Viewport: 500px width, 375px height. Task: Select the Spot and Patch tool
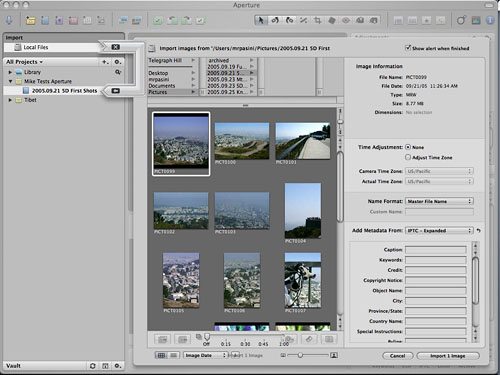click(332, 20)
